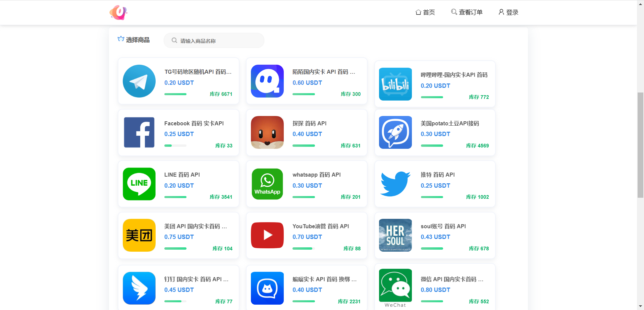644x310 pixels.
Task: Click soul账号 首码 API title
Action: [443, 226]
